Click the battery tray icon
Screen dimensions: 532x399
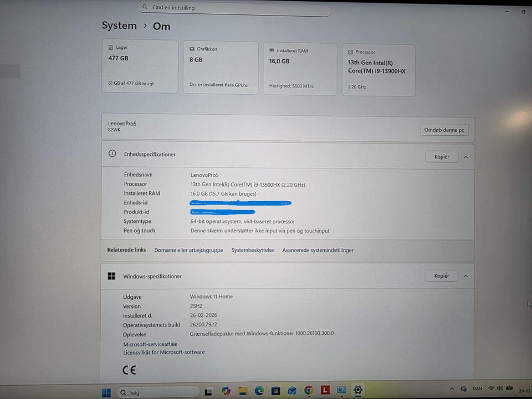pyautogui.click(x=509, y=388)
